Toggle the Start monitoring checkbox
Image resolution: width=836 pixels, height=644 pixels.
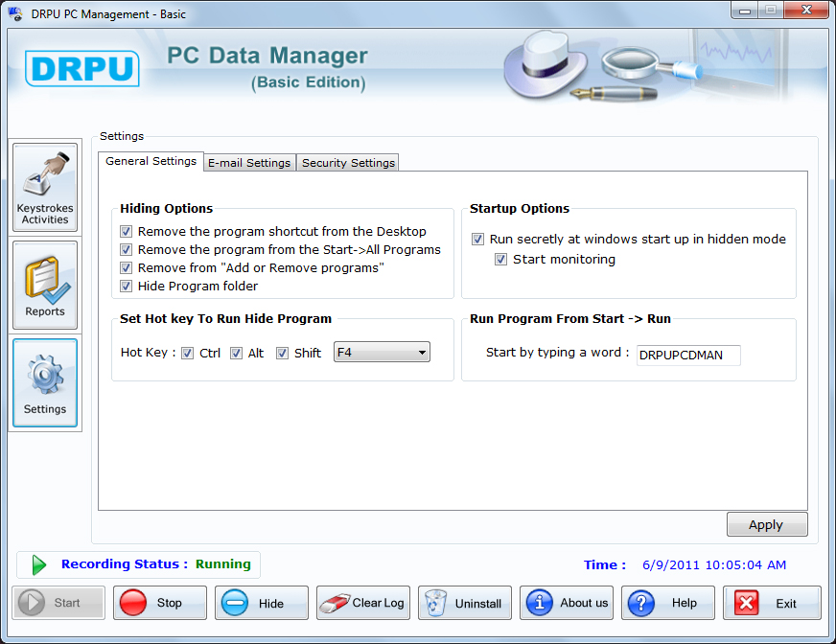coord(501,260)
